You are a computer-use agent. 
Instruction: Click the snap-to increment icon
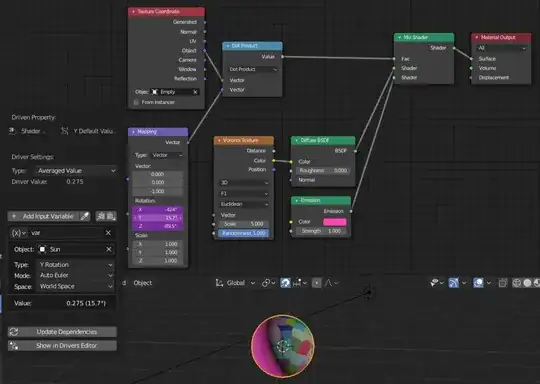[297, 283]
